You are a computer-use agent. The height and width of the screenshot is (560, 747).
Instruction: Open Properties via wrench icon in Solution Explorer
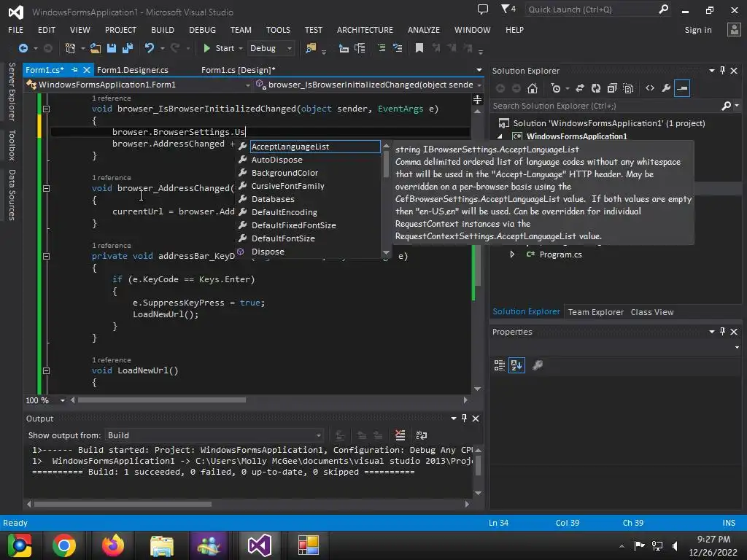[x=666, y=88]
